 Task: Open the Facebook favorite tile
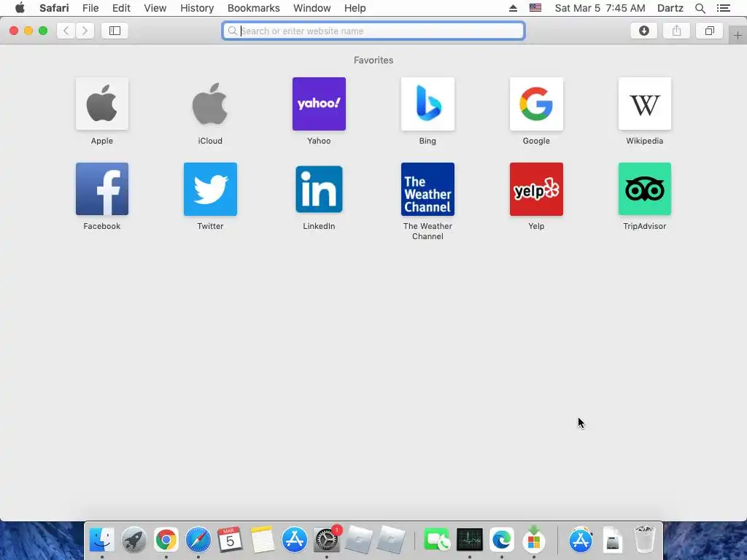[102, 189]
